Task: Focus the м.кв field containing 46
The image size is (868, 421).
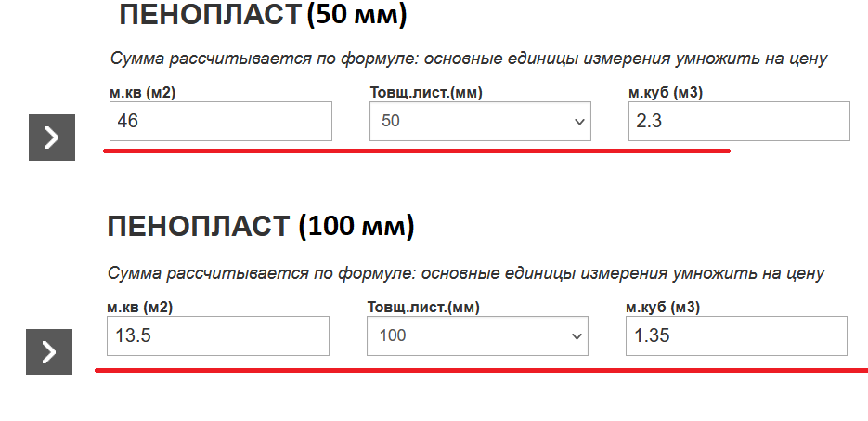Action: pos(221,122)
